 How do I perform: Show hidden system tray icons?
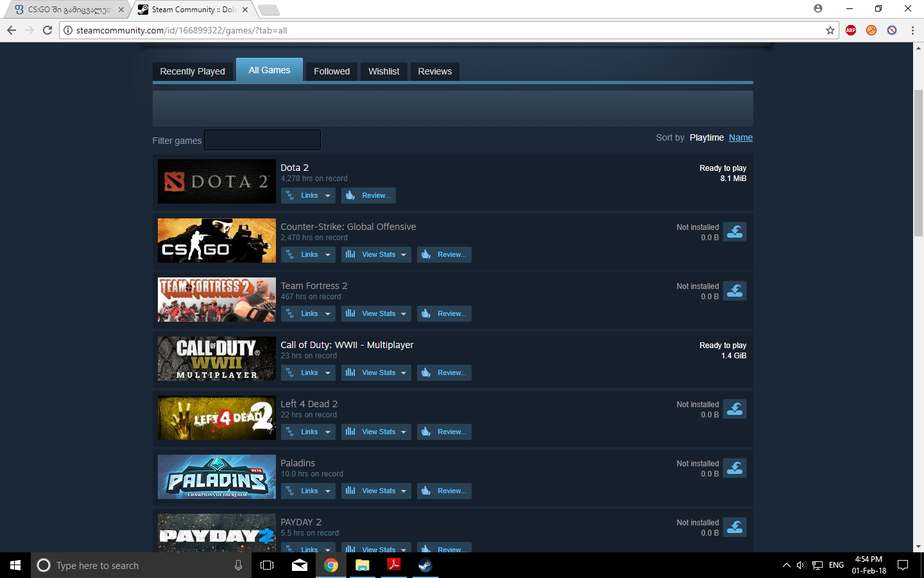pyautogui.click(x=786, y=565)
